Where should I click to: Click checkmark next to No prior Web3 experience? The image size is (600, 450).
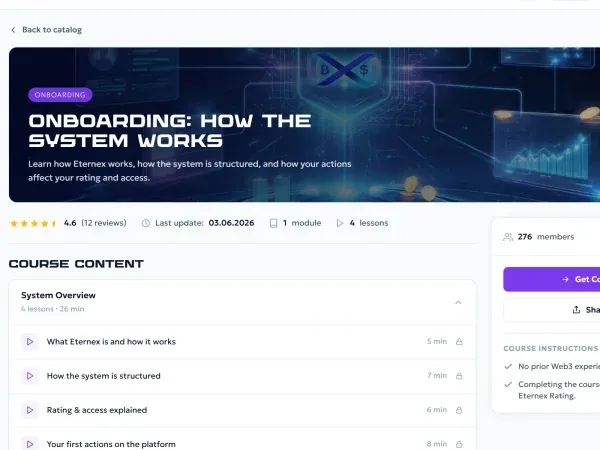click(x=508, y=367)
